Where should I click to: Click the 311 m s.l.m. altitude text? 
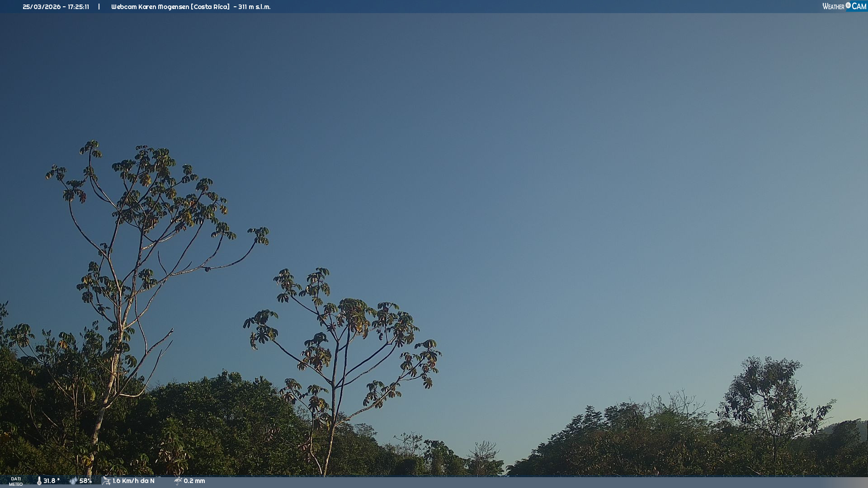(x=254, y=7)
